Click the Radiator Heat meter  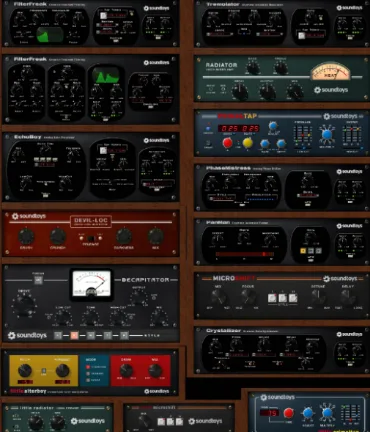(x=330, y=71)
